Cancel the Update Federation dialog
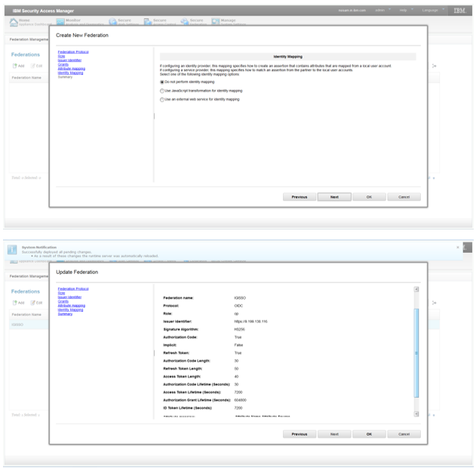 click(x=404, y=434)
